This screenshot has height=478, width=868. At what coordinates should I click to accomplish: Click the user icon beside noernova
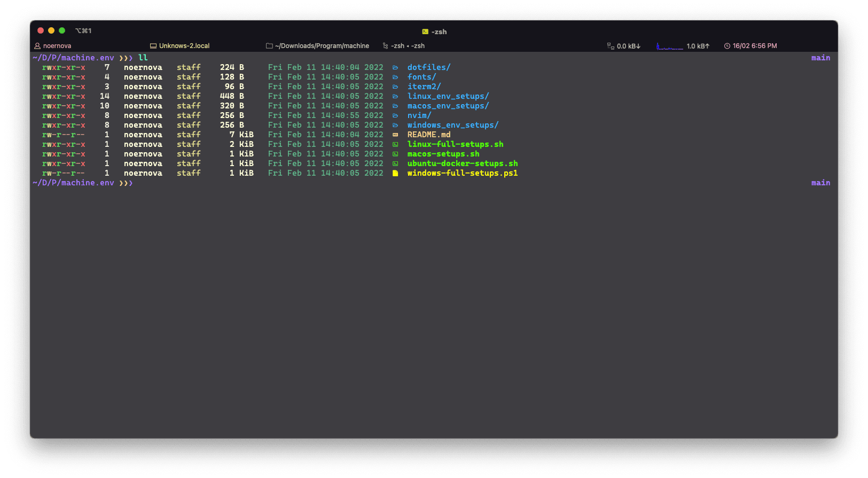37,46
